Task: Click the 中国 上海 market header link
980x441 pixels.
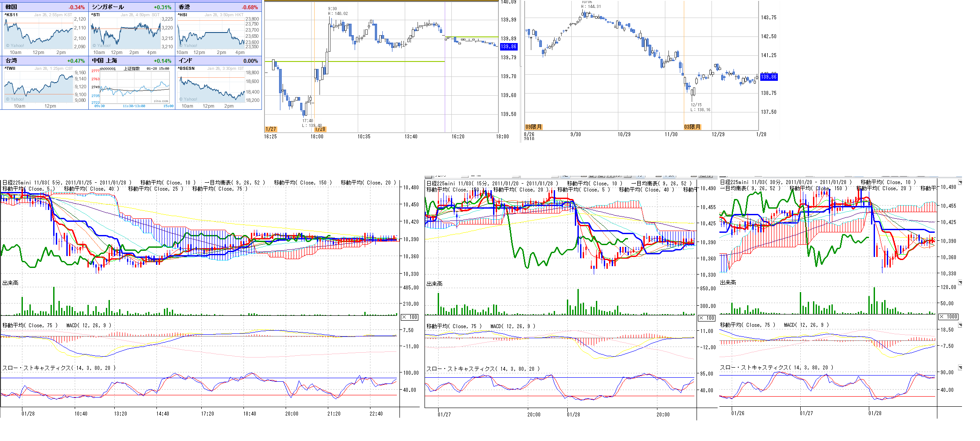Action: [105, 61]
